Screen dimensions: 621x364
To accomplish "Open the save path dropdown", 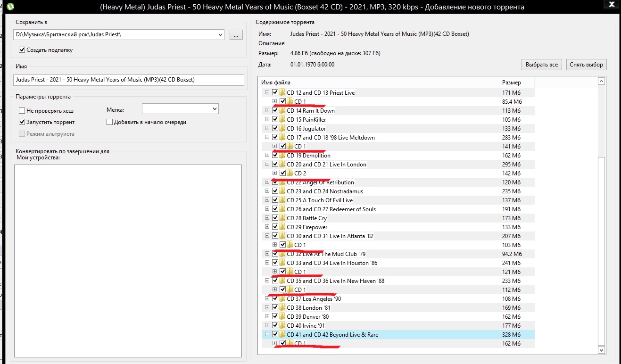I will click(x=221, y=35).
